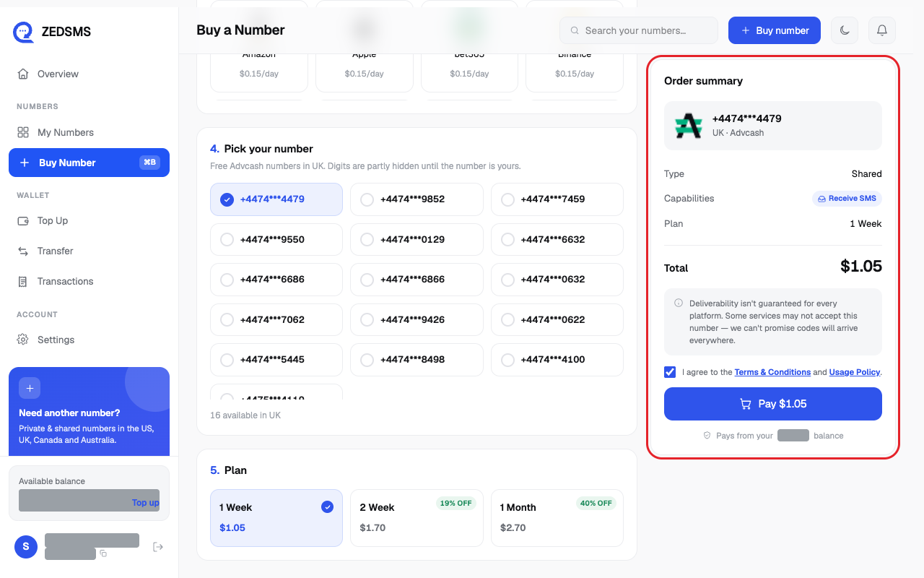
Task: Select number +4474***9550
Action: (276, 239)
